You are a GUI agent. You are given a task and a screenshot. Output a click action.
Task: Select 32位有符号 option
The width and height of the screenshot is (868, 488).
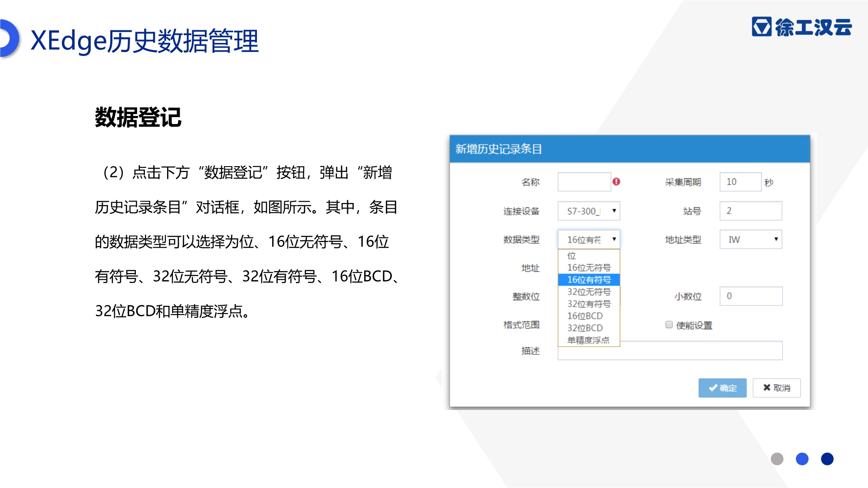(589, 304)
